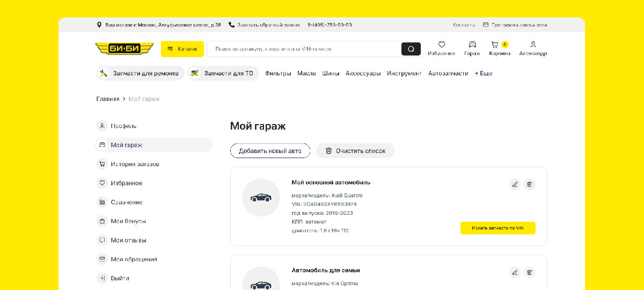Click Добавить новый авто button
Image resolution: width=644 pixels, height=290 pixels.
coord(270,151)
